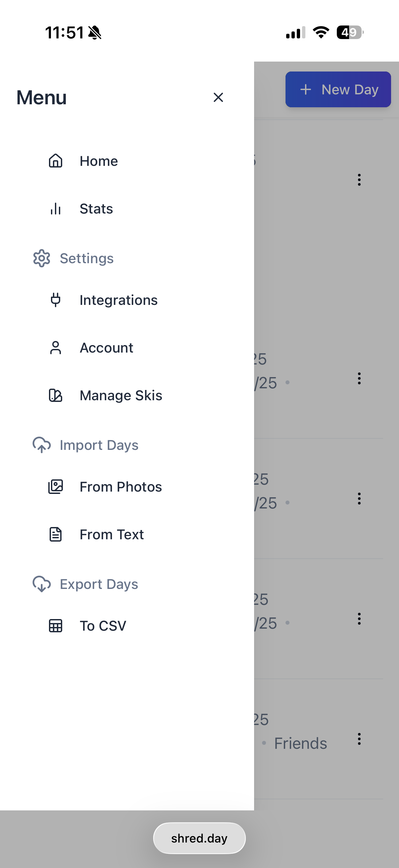Viewport: 399px width, 868px height.
Task: Open the Stats menu item
Action: point(96,209)
